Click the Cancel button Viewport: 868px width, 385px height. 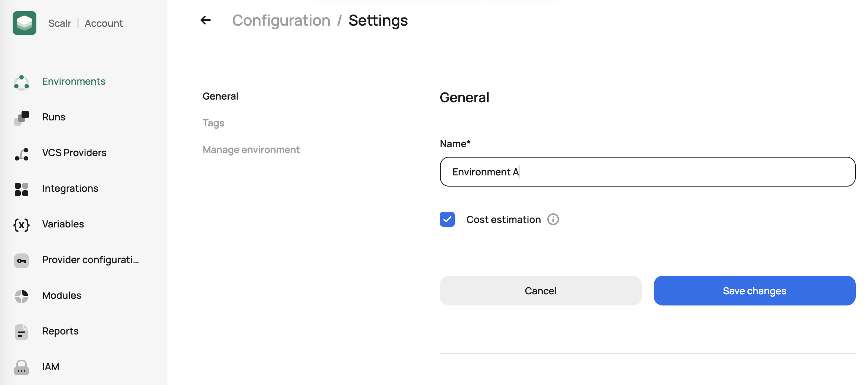pyautogui.click(x=541, y=291)
